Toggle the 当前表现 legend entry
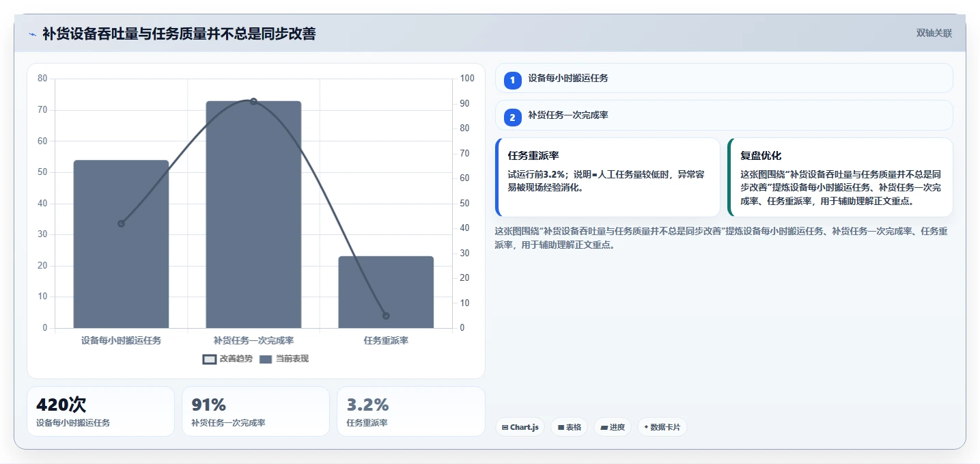The width and height of the screenshot is (980, 464). [x=283, y=359]
